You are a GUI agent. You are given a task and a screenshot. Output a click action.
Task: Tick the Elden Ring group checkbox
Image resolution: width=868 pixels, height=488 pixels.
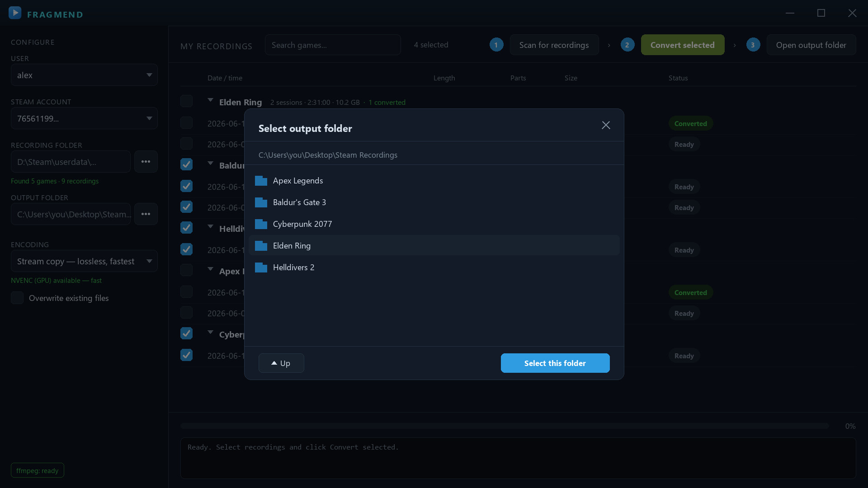click(186, 101)
